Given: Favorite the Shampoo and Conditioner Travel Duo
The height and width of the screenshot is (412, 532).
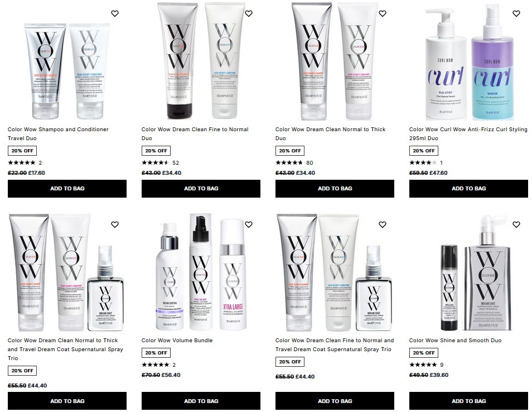Looking at the screenshot, I should [115, 13].
